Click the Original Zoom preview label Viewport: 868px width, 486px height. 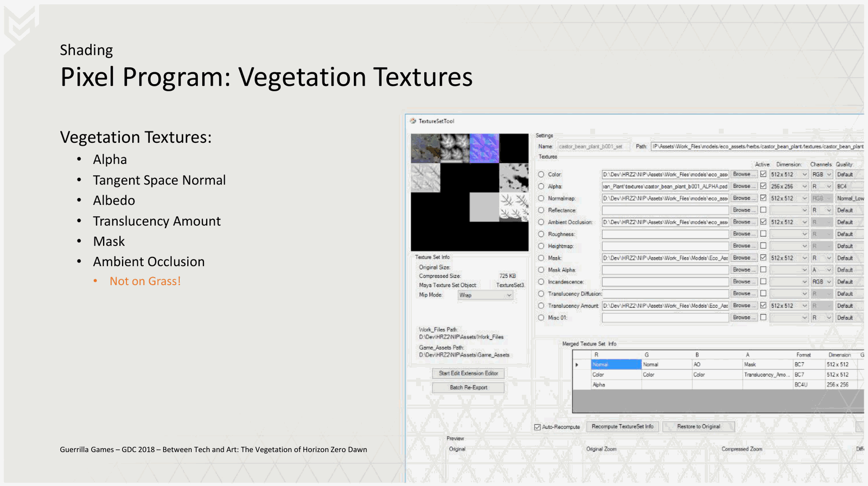point(601,449)
